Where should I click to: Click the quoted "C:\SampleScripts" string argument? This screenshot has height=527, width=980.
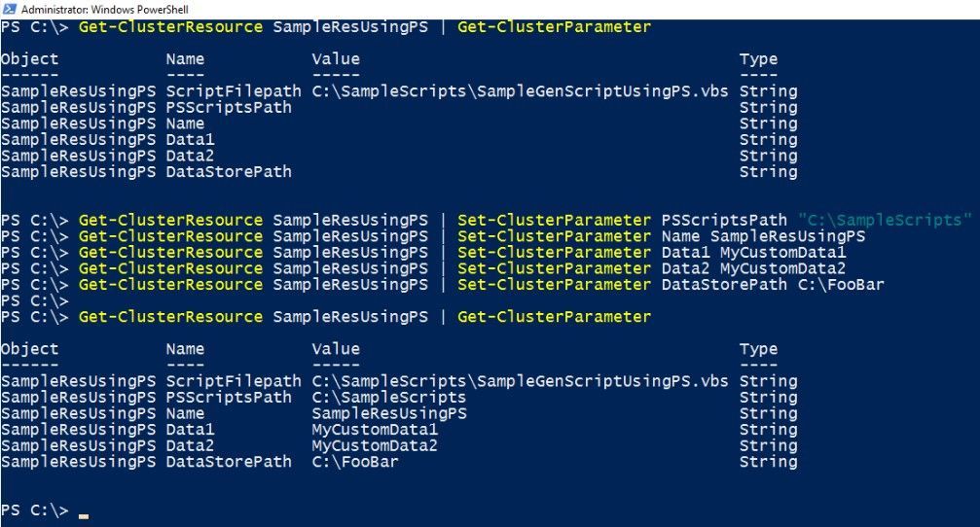pyautogui.click(x=885, y=220)
